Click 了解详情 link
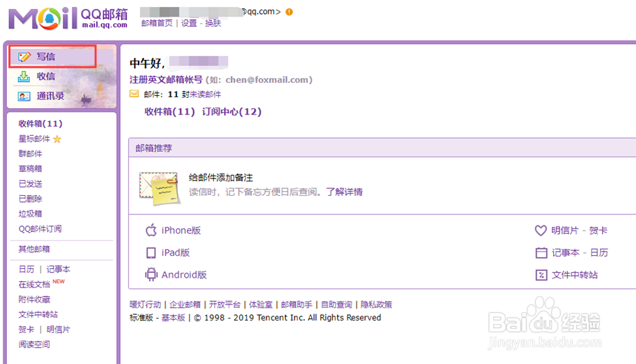636x364 pixels. (344, 192)
